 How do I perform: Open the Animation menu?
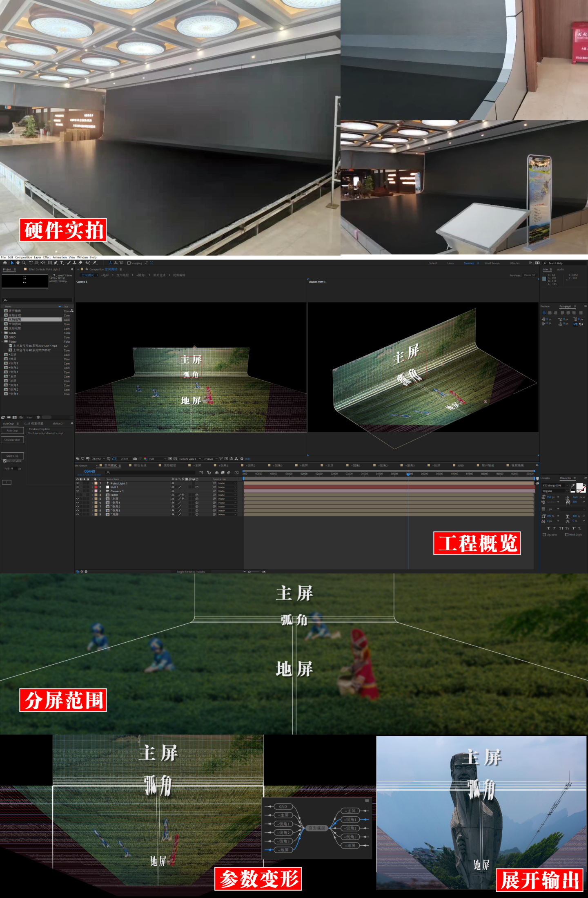60,257
